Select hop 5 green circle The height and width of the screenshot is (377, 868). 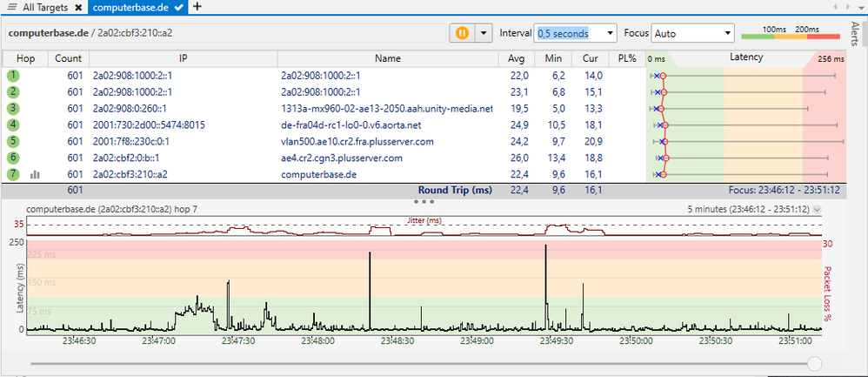(x=13, y=142)
